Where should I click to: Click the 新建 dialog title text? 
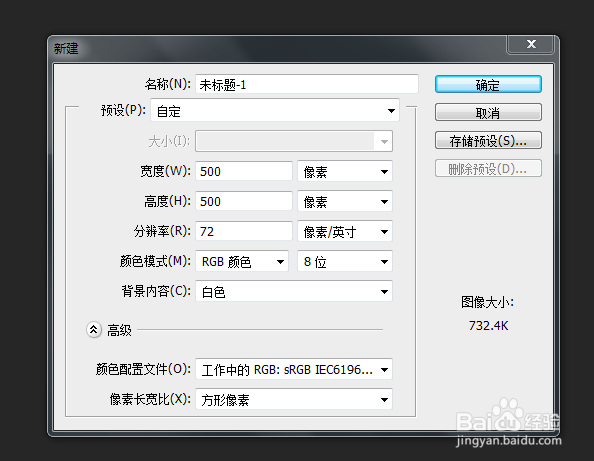(66, 48)
